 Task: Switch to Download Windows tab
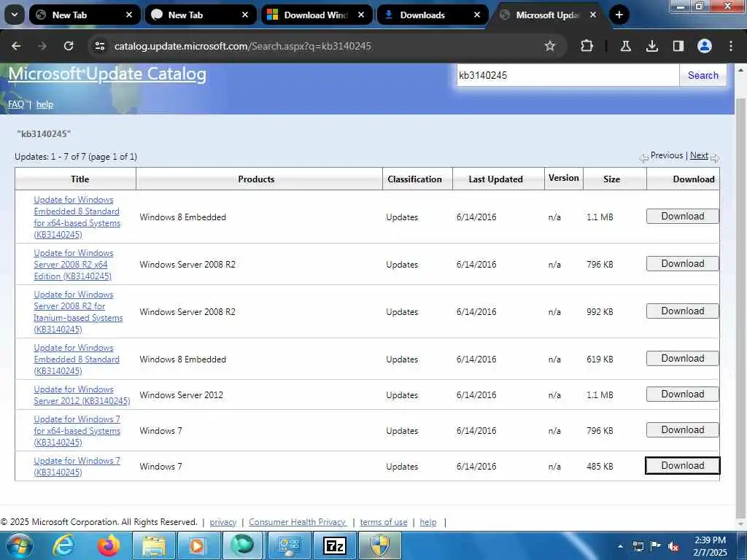point(317,15)
